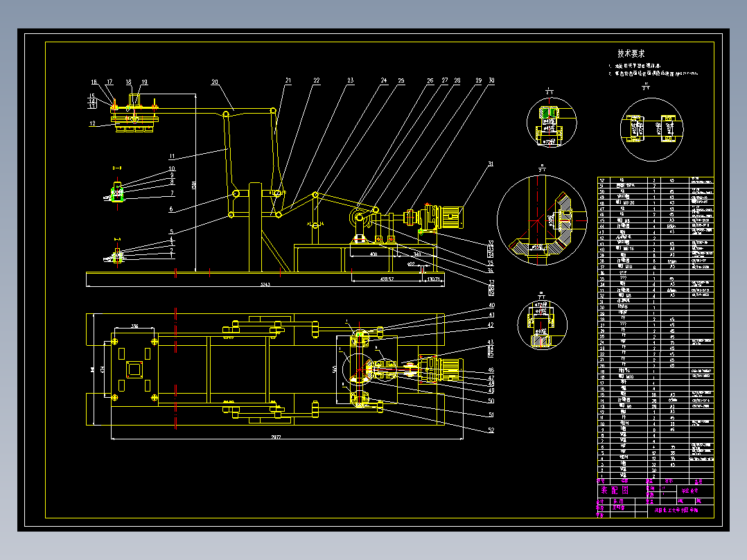
Task: Click the 336 dimension above mounting plate
Action: tap(135, 326)
